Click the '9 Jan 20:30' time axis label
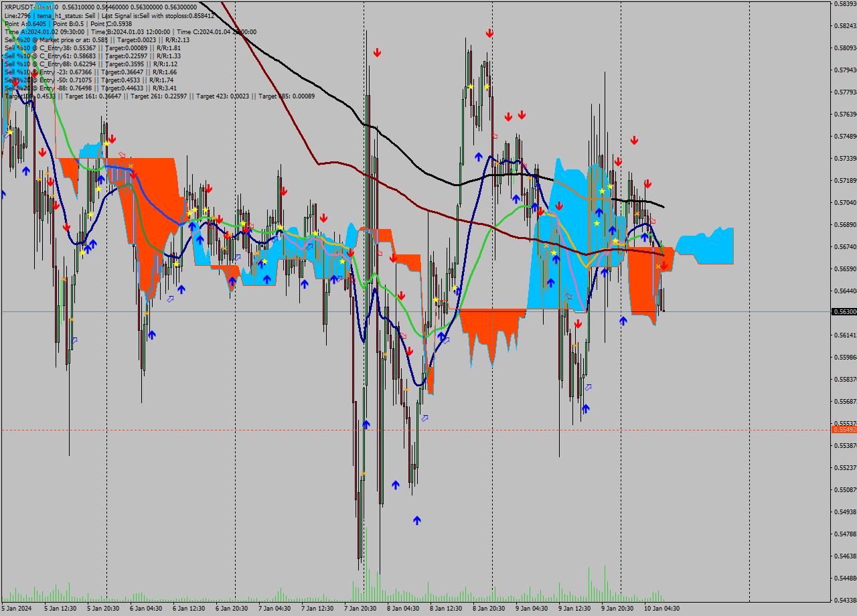 (x=617, y=609)
